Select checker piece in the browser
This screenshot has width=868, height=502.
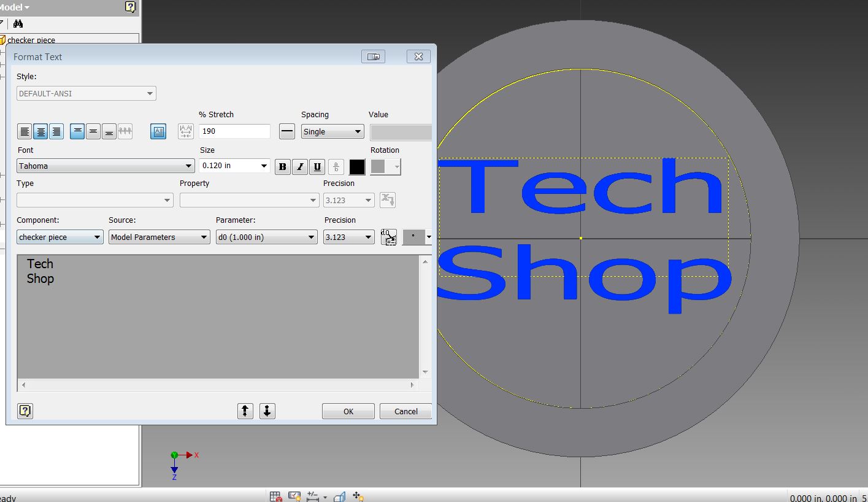click(31, 40)
